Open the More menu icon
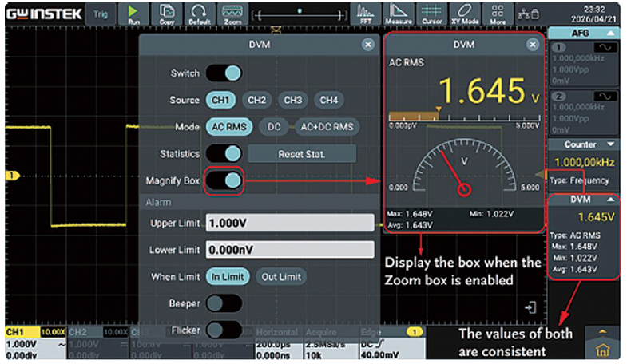This screenshot has width=627, height=364. click(498, 14)
